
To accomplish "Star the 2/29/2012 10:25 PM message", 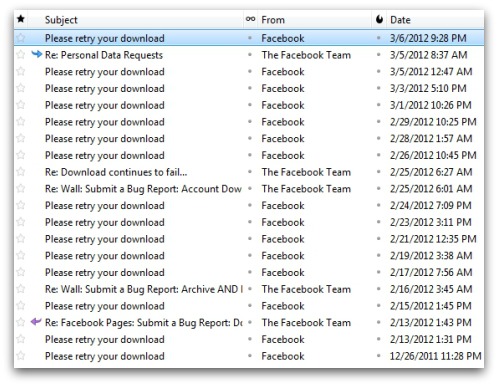I will pyautogui.click(x=21, y=121).
